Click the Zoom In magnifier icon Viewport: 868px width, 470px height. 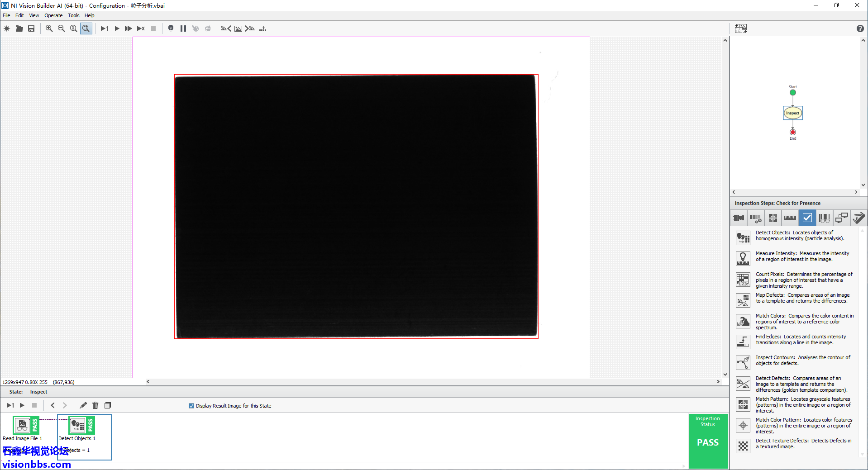coord(49,28)
